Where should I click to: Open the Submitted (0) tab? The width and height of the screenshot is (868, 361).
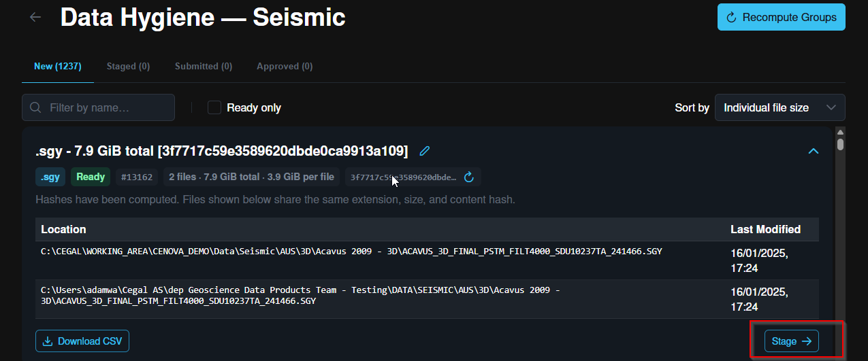[204, 67]
